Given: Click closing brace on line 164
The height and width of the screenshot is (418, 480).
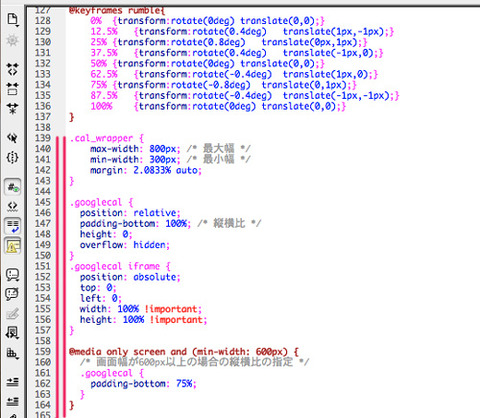Looking at the screenshot, I should pyautogui.click(x=71, y=405).
